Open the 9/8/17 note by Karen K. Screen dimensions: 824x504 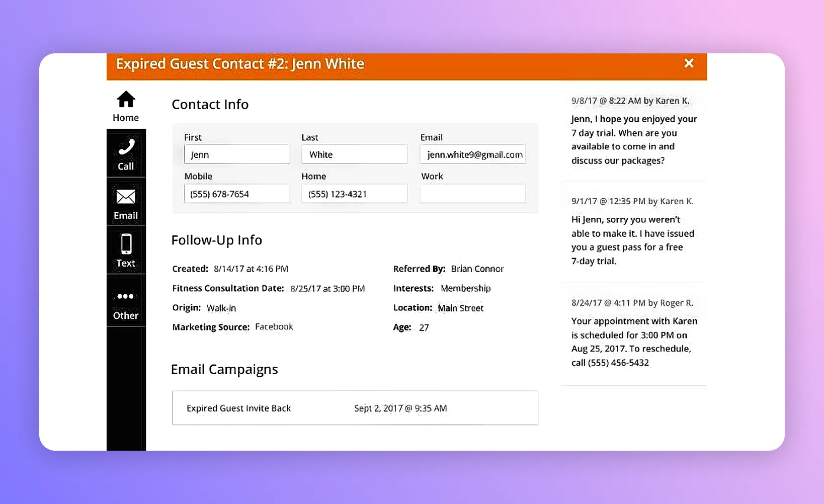[633, 131]
